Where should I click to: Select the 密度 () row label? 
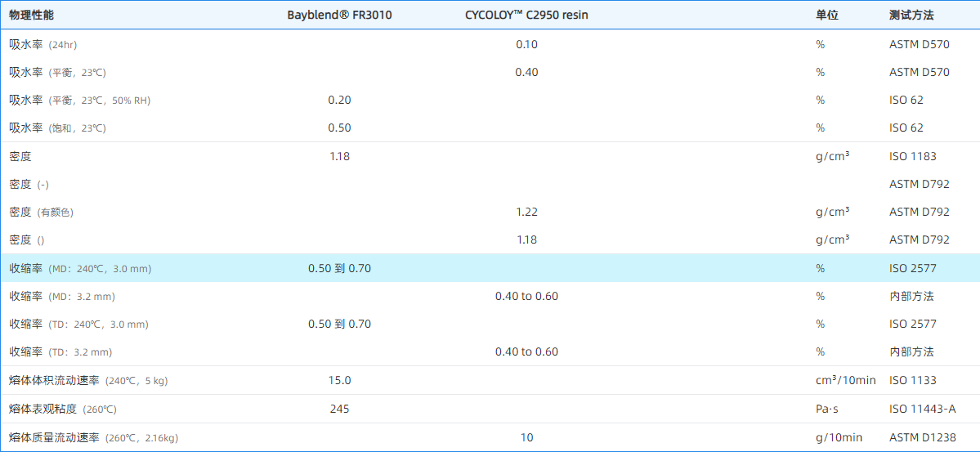[x=27, y=239]
